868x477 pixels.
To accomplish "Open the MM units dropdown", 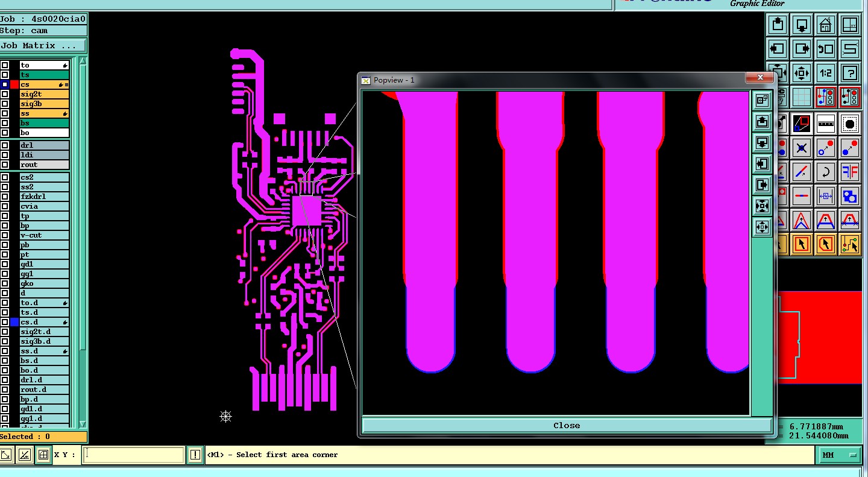I will tap(839, 455).
